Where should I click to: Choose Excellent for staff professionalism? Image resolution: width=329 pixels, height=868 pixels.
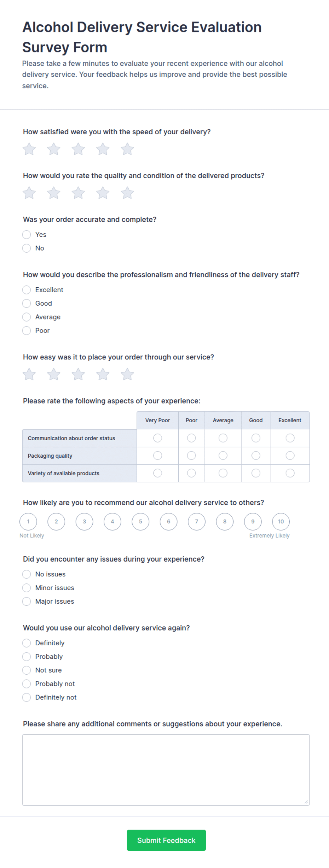(x=27, y=290)
